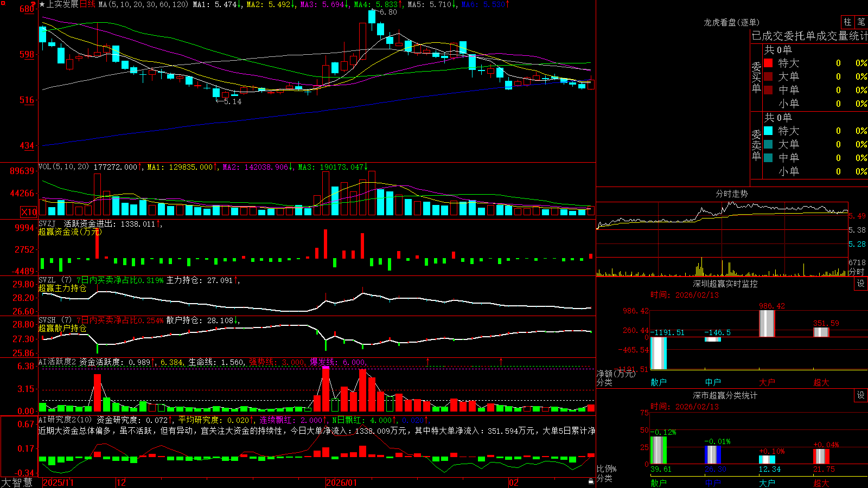Click the 中户 bar labeled -146.5

click(713, 339)
